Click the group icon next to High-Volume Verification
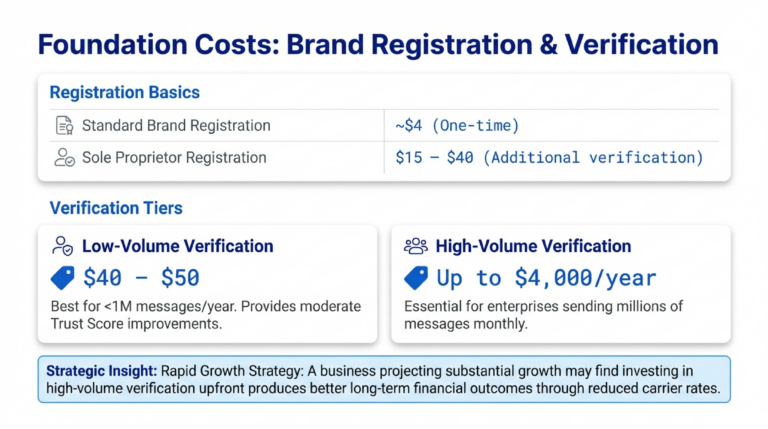The image size is (768, 429). [x=415, y=246]
